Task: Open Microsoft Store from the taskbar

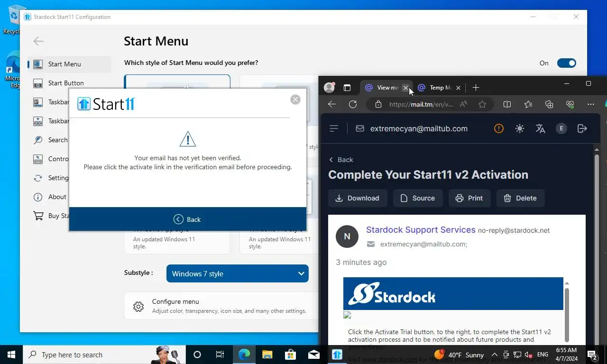Action: pos(291,355)
